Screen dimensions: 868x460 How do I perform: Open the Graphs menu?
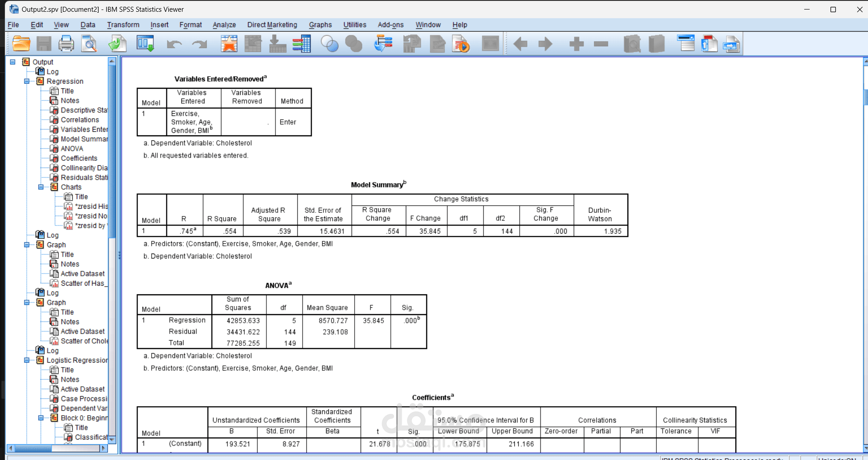pyautogui.click(x=320, y=25)
